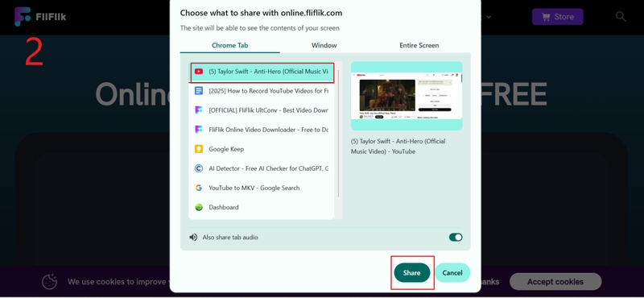
Task: Open the search magnifier icon in header
Action: click(x=621, y=17)
